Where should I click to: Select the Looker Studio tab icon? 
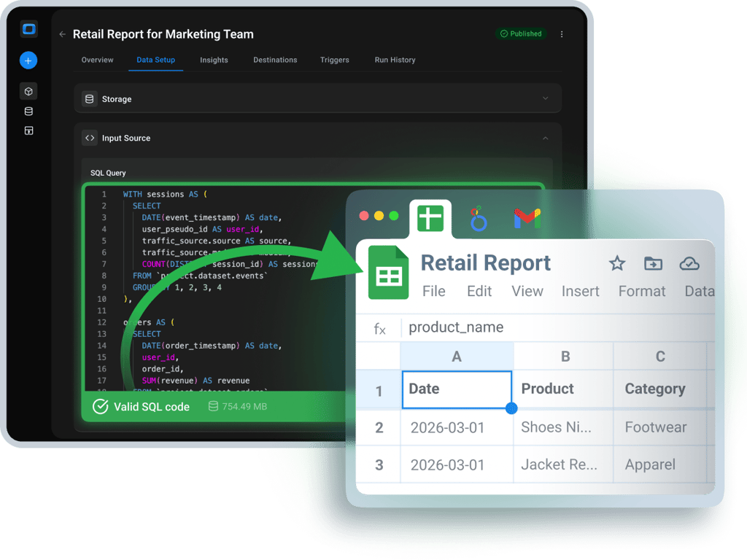[479, 219]
